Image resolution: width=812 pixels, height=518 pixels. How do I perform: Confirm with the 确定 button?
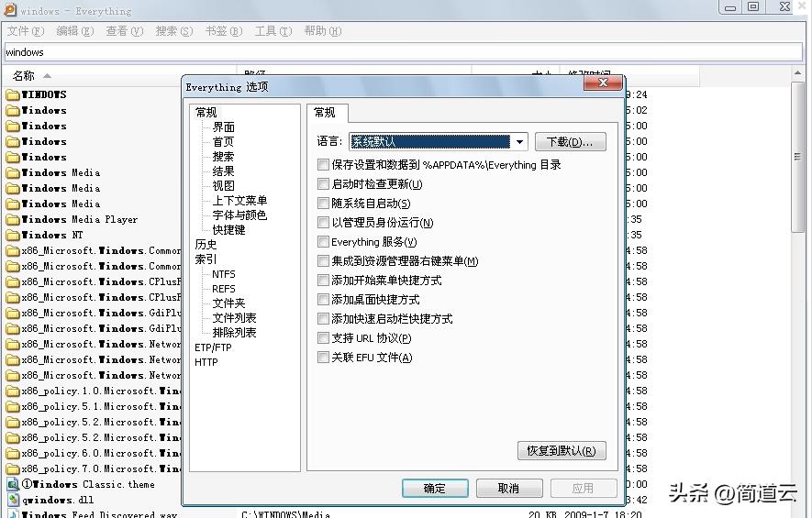(x=435, y=488)
